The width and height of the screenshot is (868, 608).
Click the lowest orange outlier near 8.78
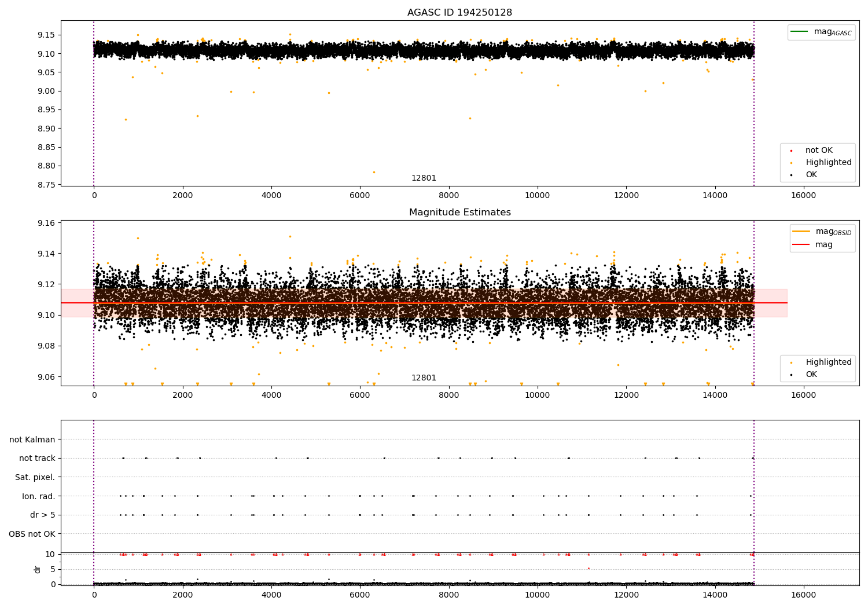coord(374,172)
